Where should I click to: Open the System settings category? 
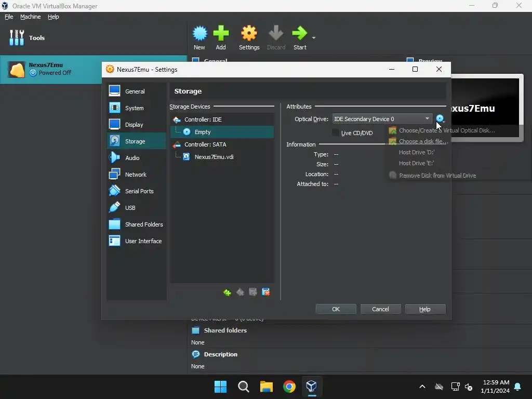pyautogui.click(x=137, y=108)
